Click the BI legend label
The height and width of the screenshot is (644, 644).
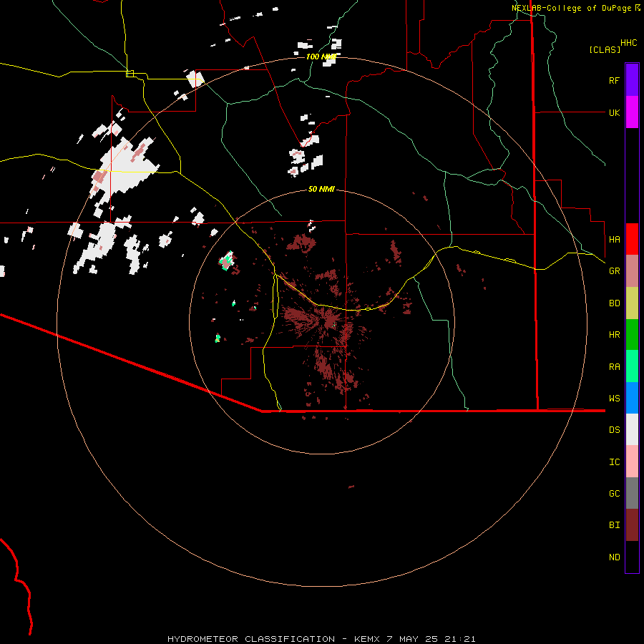pos(614,525)
